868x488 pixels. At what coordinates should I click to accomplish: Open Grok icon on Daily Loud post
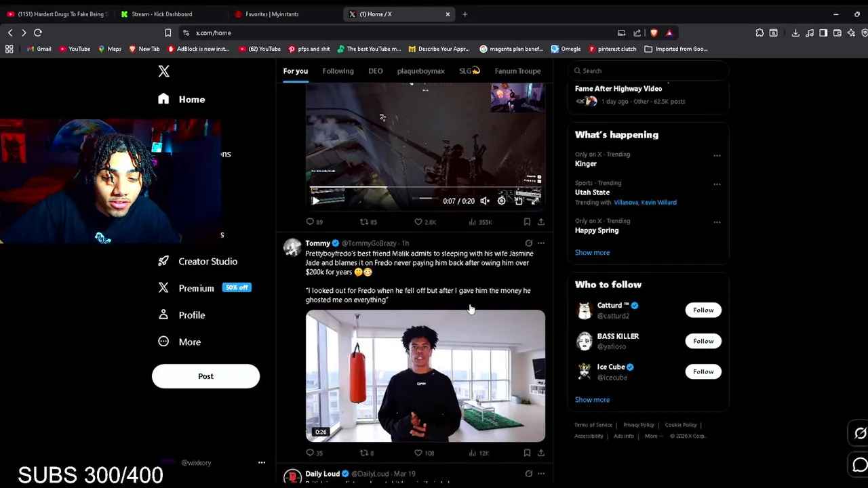pyautogui.click(x=529, y=474)
